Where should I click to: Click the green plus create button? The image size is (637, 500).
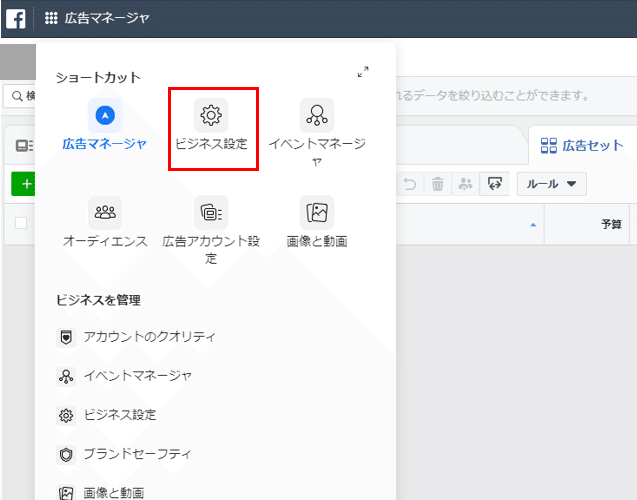(x=24, y=184)
